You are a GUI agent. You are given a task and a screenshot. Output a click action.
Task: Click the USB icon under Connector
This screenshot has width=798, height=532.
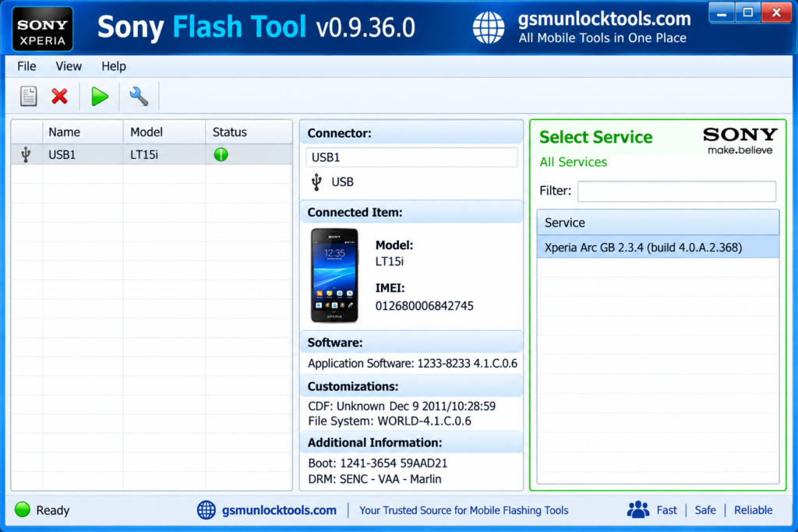click(x=316, y=181)
